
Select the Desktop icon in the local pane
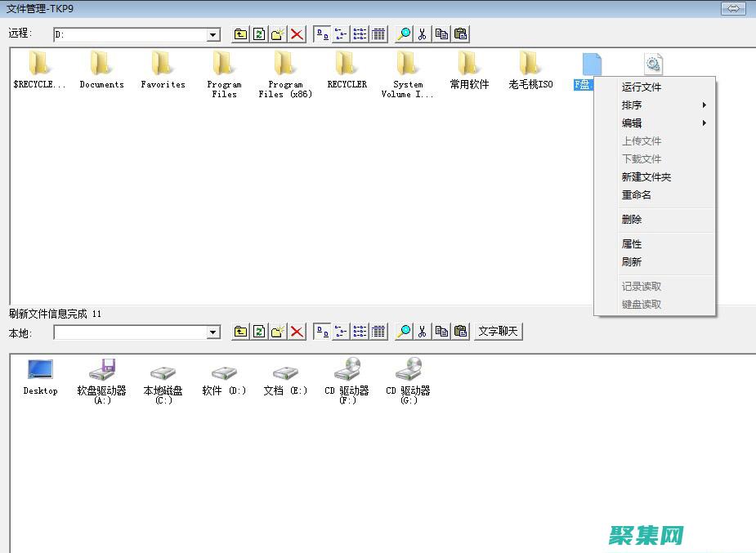[x=39, y=372]
